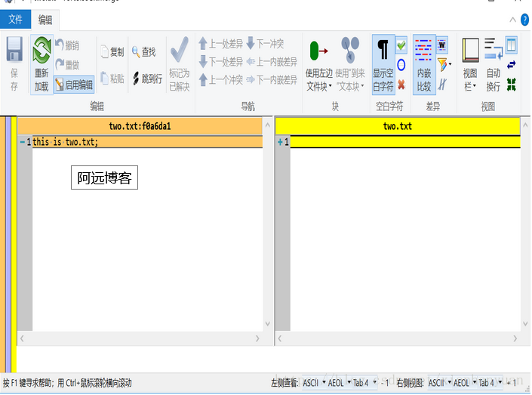
Task: Click the left pane's scroll-down arrow
Action: tap(268, 324)
